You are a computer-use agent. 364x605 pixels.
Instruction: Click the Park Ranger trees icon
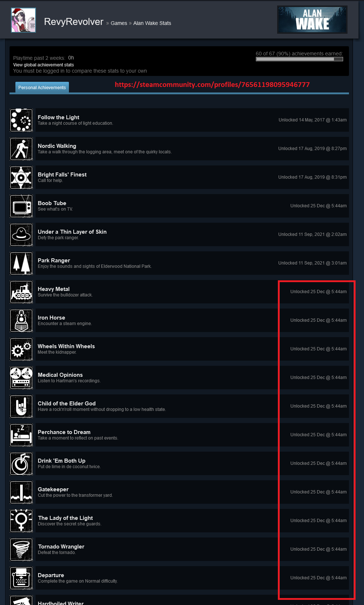(x=21, y=263)
